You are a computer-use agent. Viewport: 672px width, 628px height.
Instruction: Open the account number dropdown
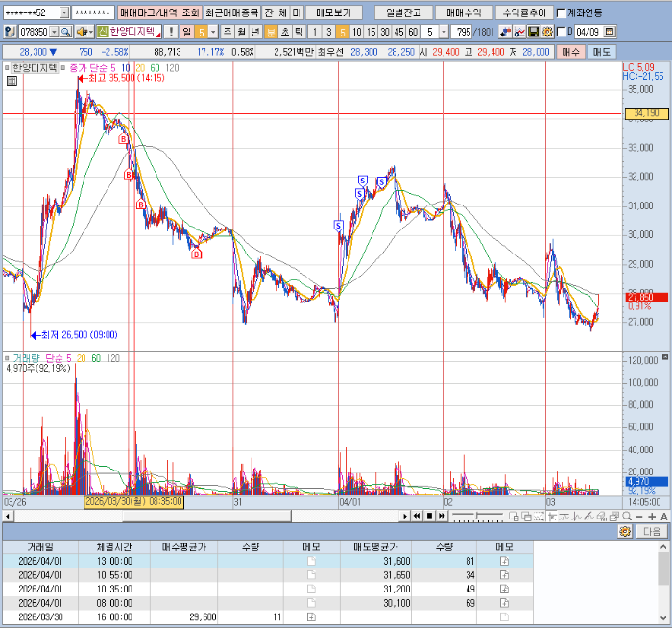[64, 12]
